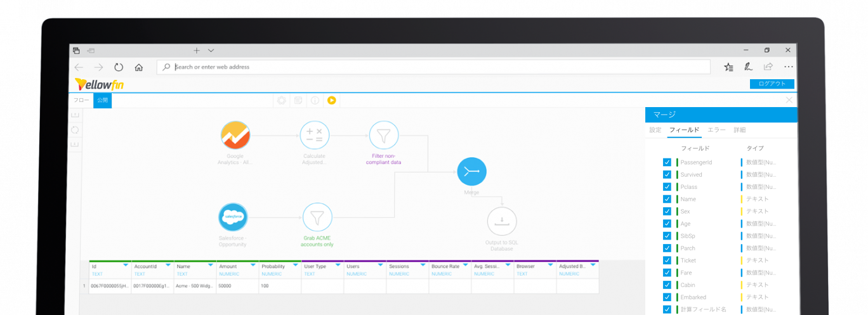Click the browser home icon
Image resolution: width=868 pixels, height=315 pixels.
pyautogui.click(x=138, y=67)
